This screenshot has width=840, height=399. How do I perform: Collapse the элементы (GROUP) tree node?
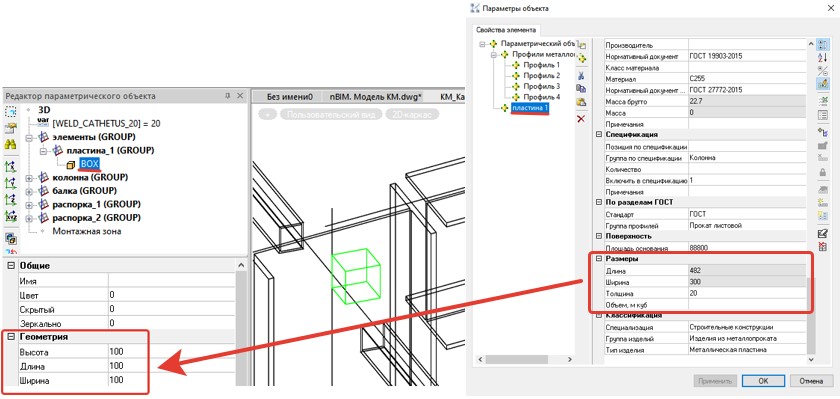pos(29,138)
